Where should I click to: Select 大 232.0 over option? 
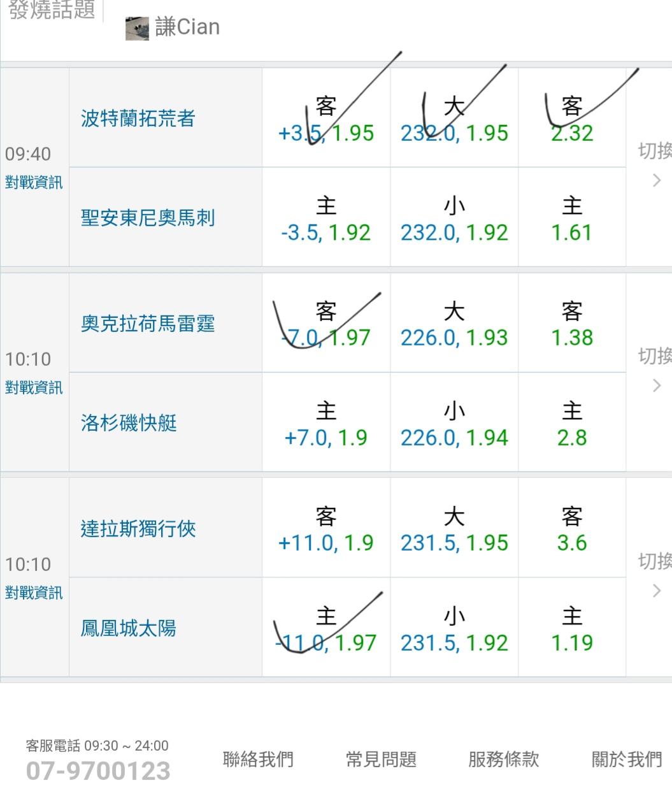click(x=454, y=119)
